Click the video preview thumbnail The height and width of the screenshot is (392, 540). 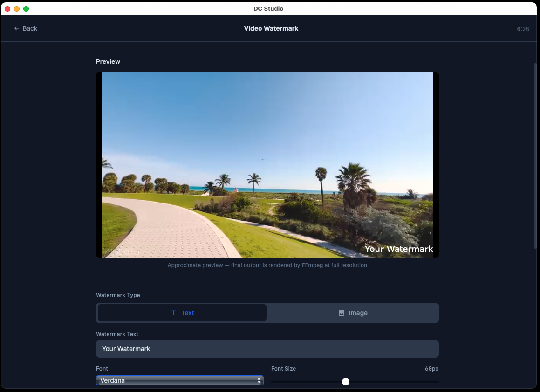pyautogui.click(x=267, y=164)
